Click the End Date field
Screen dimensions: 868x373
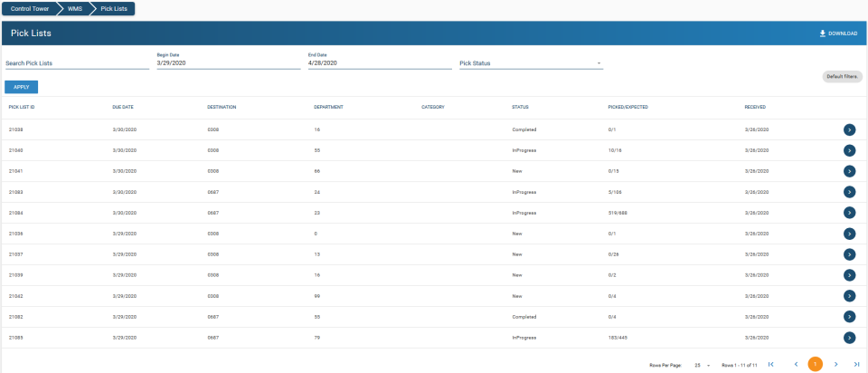click(380, 61)
